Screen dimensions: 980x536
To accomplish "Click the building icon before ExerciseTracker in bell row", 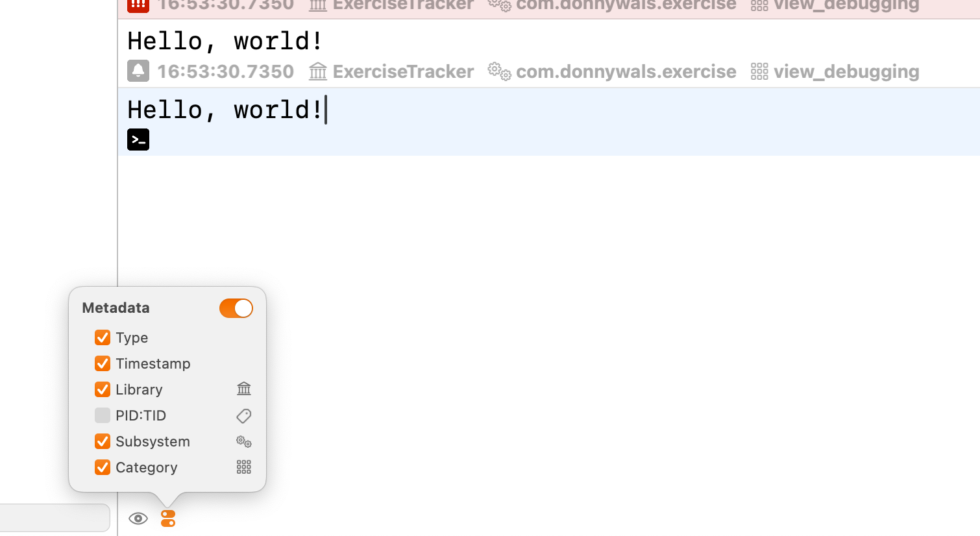I will point(318,71).
